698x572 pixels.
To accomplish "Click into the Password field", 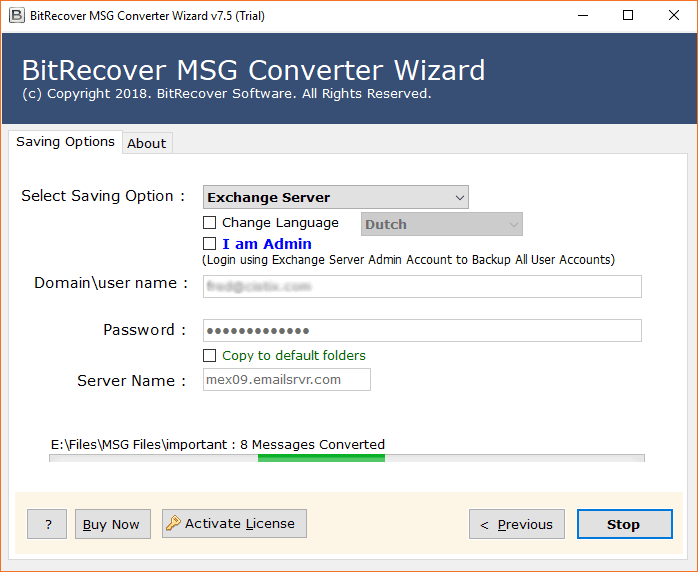I will click(422, 330).
